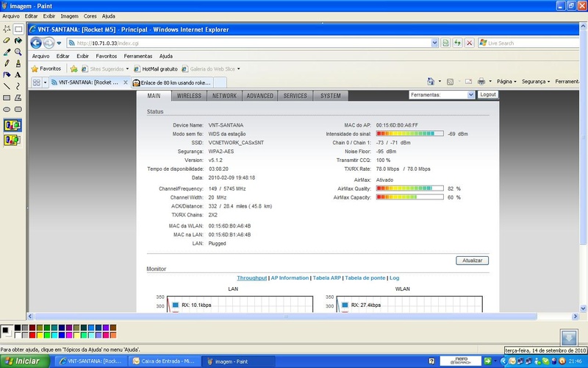Open the Tabela ARP link

click(326, 278)
